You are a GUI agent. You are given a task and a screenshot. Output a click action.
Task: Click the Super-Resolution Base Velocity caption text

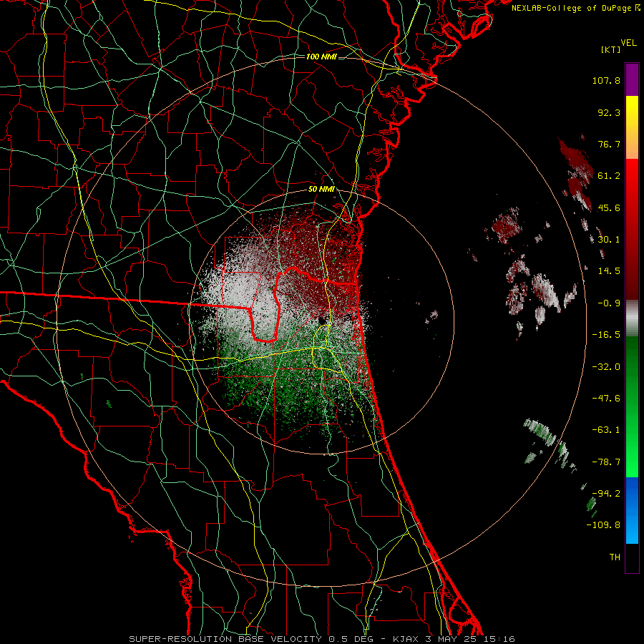[321, 639]
